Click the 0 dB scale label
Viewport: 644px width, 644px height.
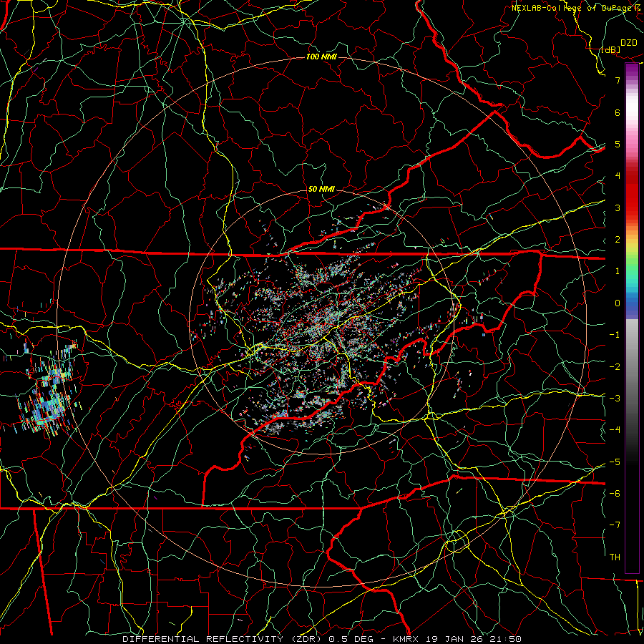click(618, 303)
